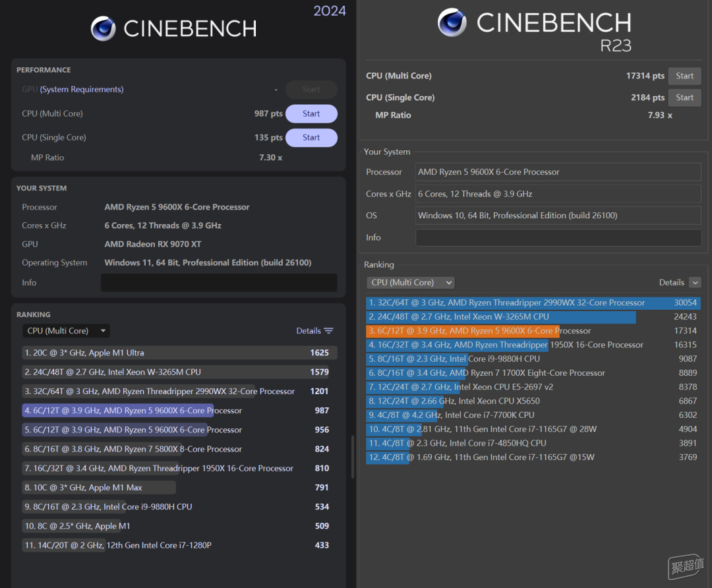712x588 pixels.
Task: Select the Core i7-7700K row scoring 6302
Action: (533, 415)
